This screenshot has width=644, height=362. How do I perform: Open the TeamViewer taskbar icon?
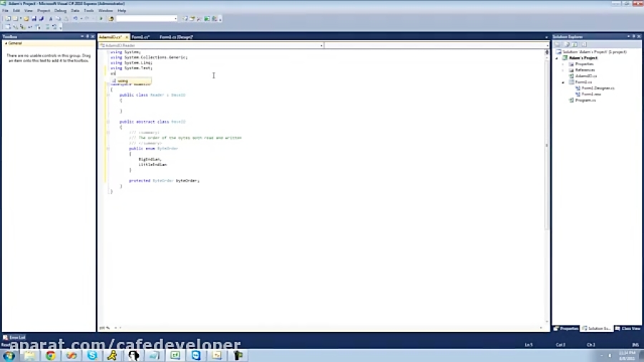tap(196, 355)
